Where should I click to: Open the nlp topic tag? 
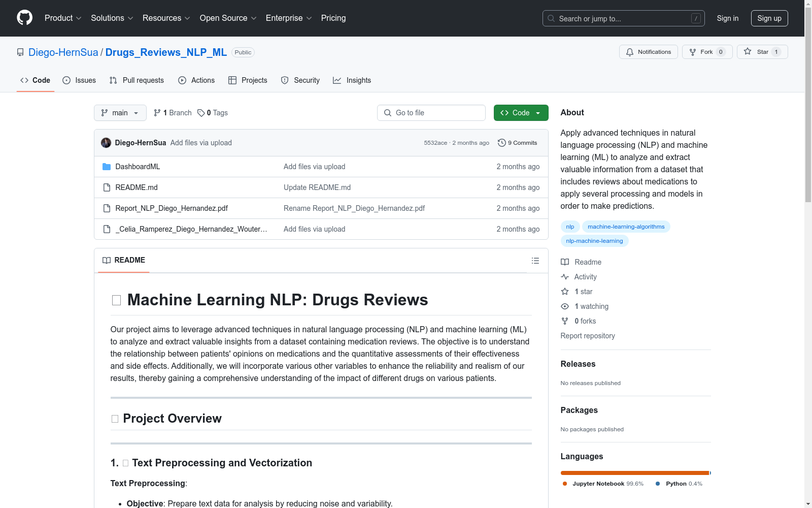click(570, 227)
